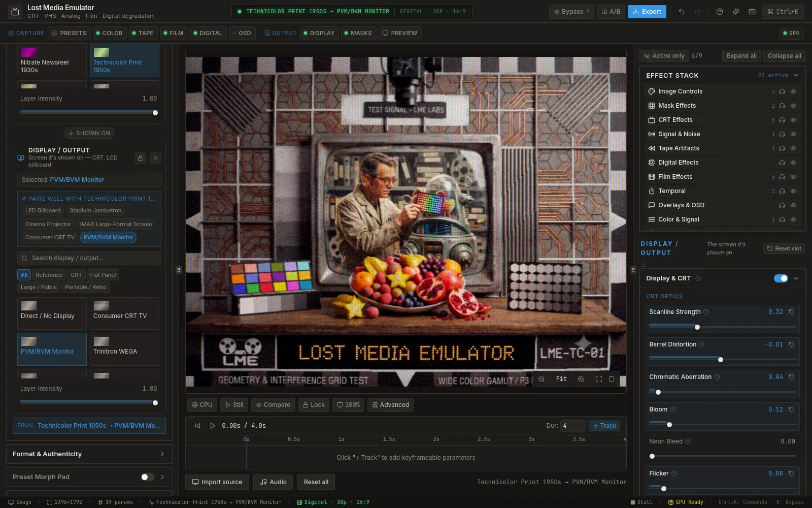Reset Barrel Distortion value

tap(792, 344)
